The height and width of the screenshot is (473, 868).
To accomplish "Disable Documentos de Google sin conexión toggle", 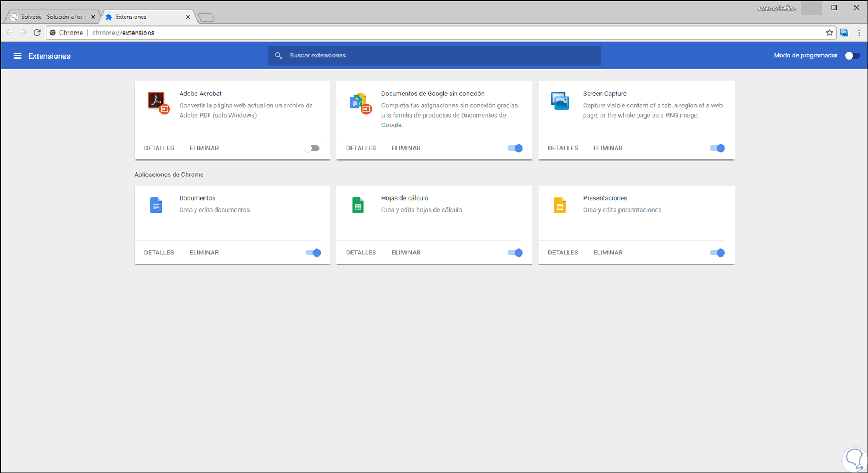I will tap(515, 148).
